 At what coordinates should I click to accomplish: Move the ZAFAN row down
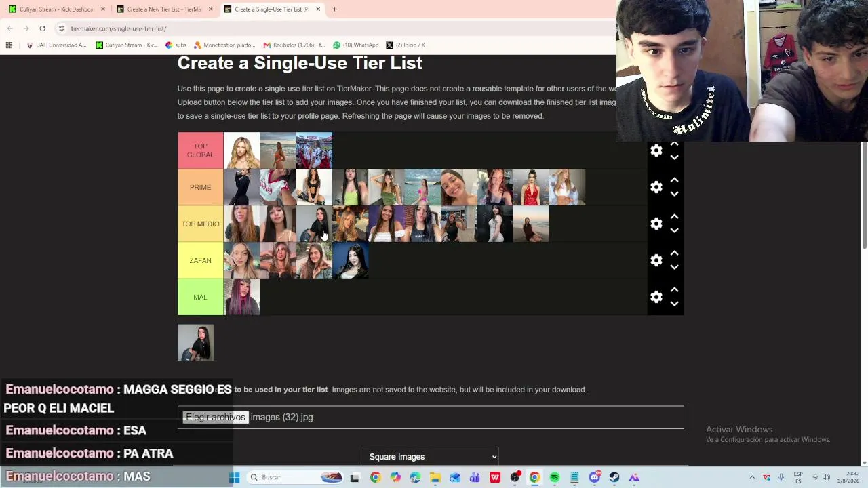tap(674, 267)
